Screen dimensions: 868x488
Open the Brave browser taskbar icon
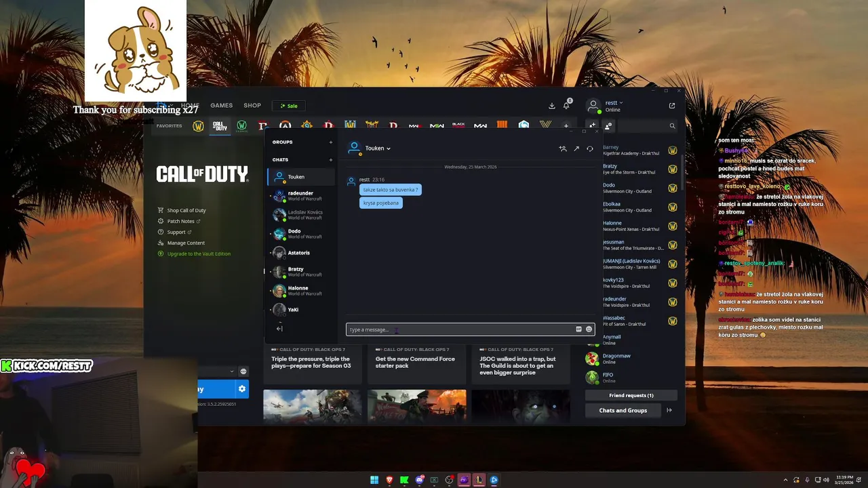(x=389, y=480)
